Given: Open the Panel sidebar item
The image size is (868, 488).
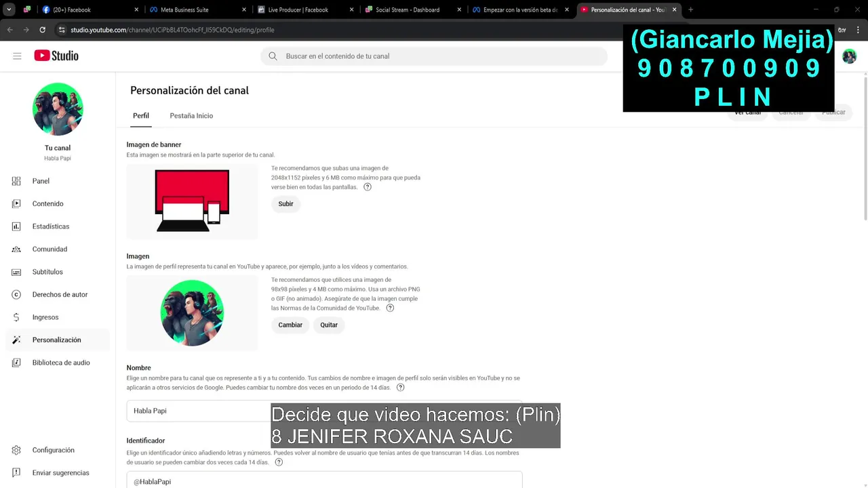Looking at the screenshot, I should [x=58, y=181].
